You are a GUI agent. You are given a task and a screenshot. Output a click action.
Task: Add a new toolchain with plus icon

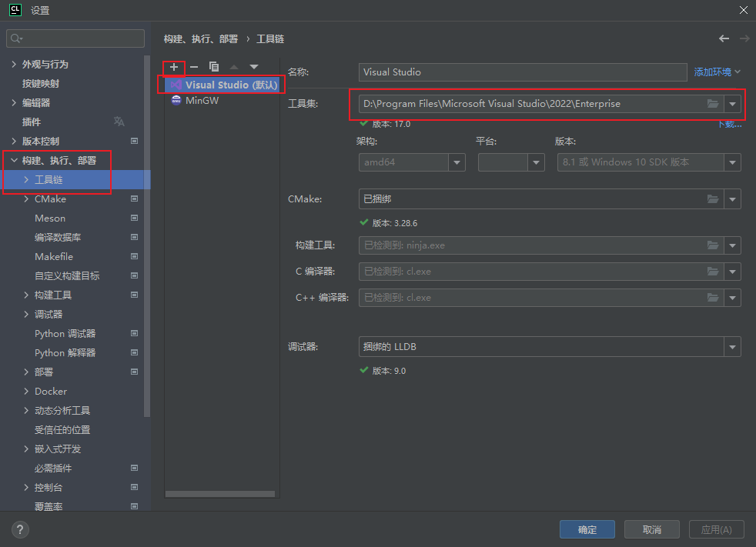(174, 67)
